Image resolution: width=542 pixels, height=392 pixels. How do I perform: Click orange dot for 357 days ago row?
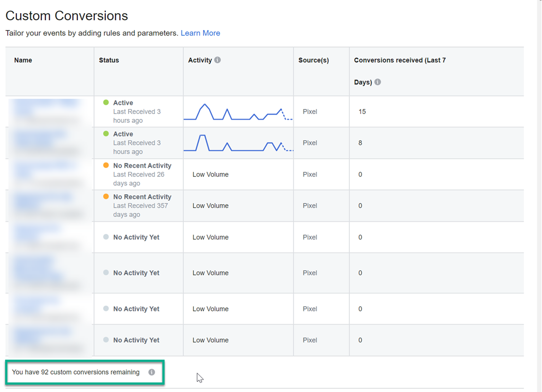(106, 197)
